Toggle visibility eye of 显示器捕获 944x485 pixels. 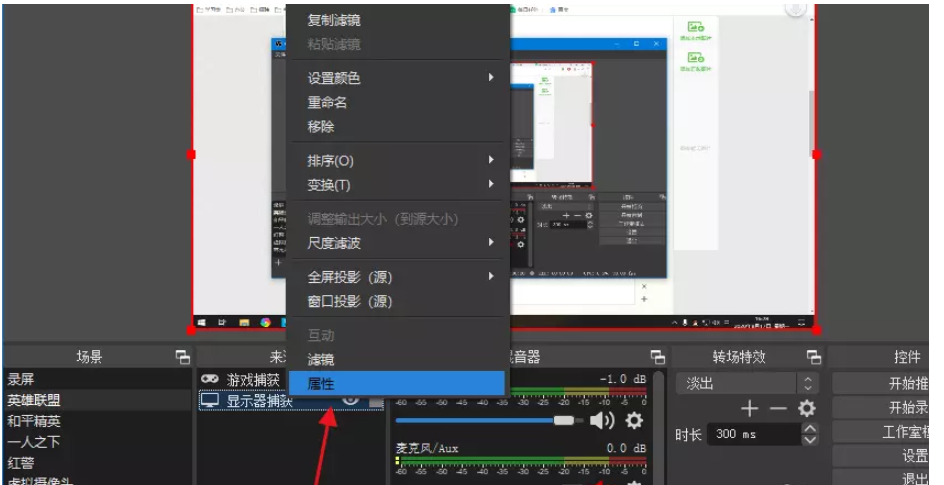(x=350, y=400)
